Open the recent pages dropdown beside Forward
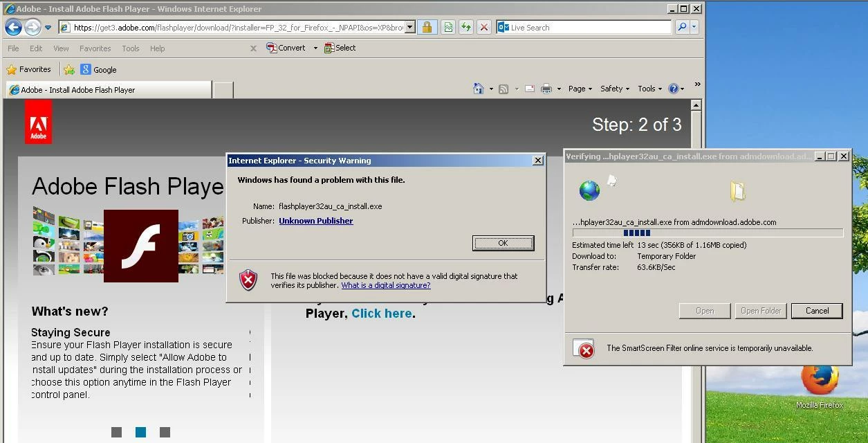The image size is (868, 443). point(48,28)
